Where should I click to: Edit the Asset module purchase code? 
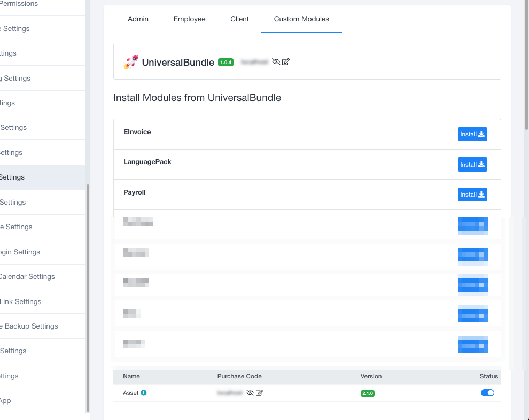pos(259,393)
